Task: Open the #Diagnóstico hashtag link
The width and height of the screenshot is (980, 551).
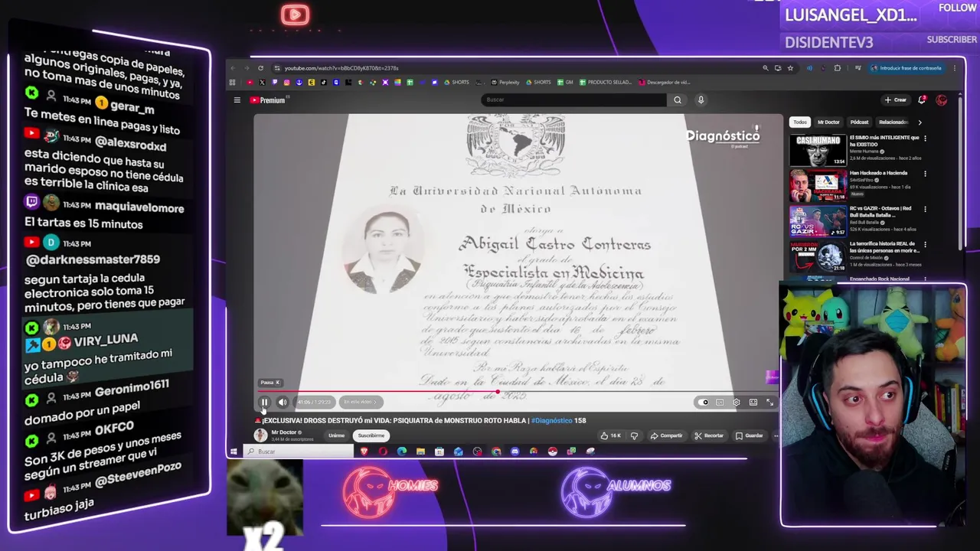Action: [551, 420]
